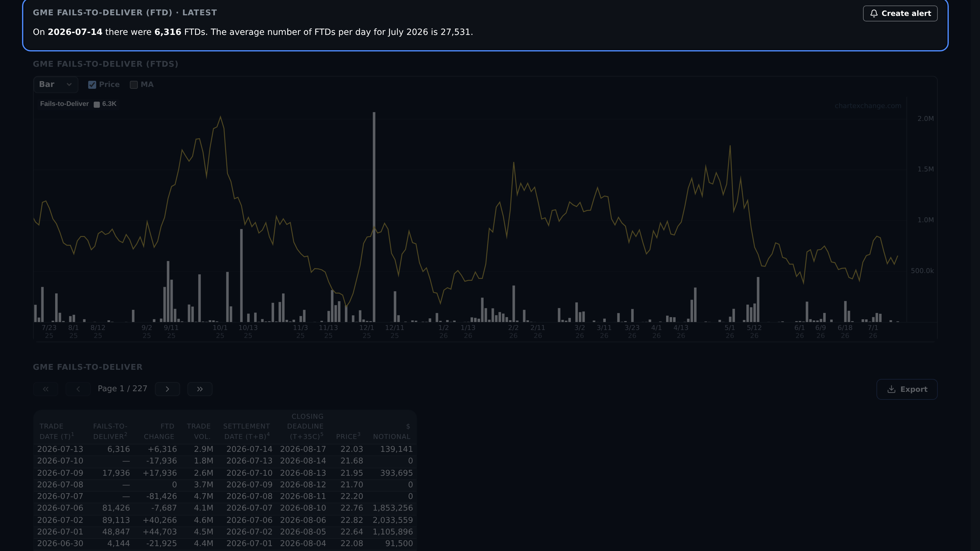Click the Trade Vol. column header
This screenshot has height=551, width=980.
(x=198, y=431)
